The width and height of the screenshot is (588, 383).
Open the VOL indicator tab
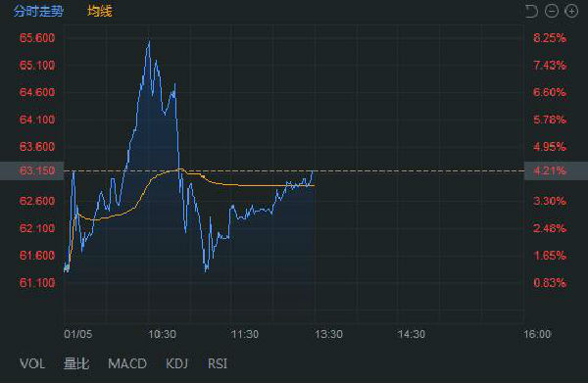[x=32, y=363]
